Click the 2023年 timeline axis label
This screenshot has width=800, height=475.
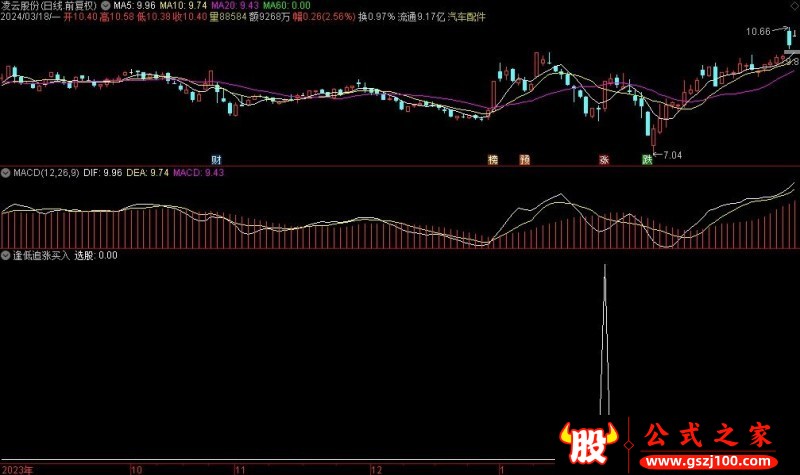tap(19, 468)
